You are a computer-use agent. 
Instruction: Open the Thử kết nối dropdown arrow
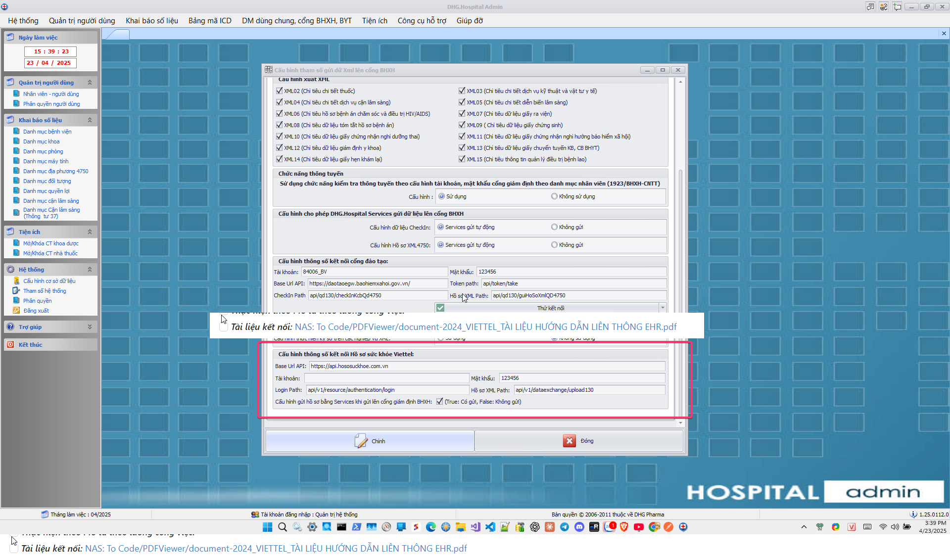[663, 308]
